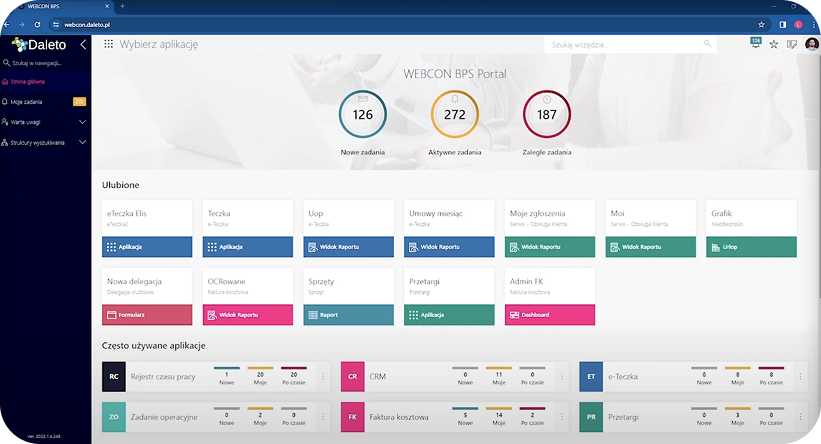The width and height of the screenshot is (821, 444).
Task: Click Zadanie operacyjne Moje count 2
Action: (260, 415)
